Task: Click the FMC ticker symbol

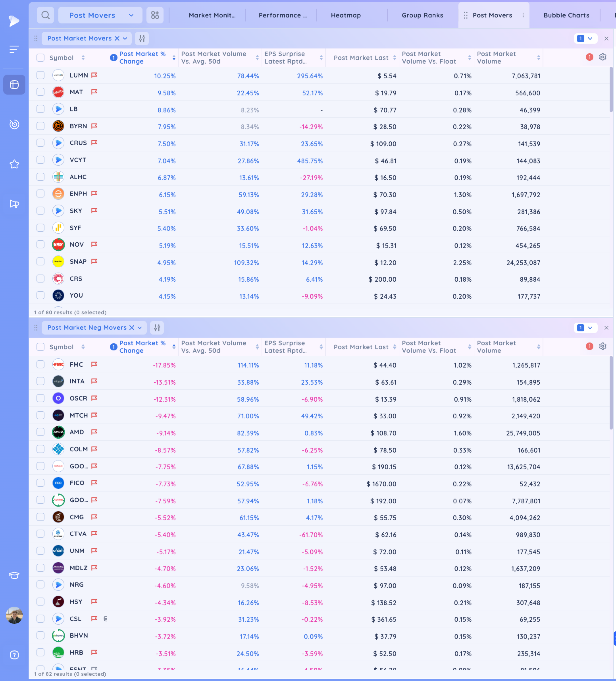Action: tap(76, 365)
